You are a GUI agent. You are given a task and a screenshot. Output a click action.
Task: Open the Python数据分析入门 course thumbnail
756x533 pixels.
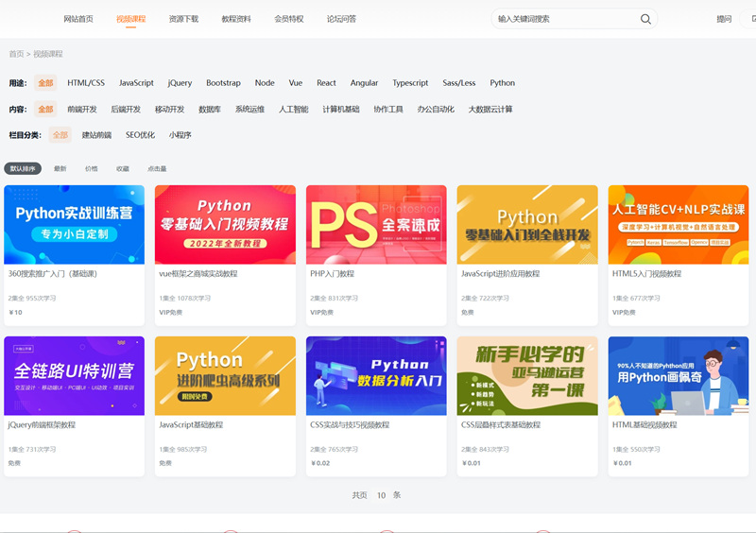click(376, 375)
